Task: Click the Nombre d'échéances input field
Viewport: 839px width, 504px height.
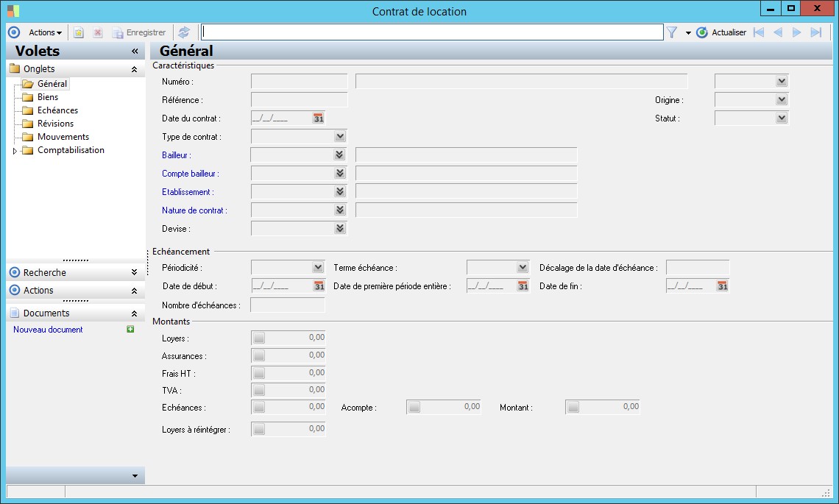Action: (288, 305)
